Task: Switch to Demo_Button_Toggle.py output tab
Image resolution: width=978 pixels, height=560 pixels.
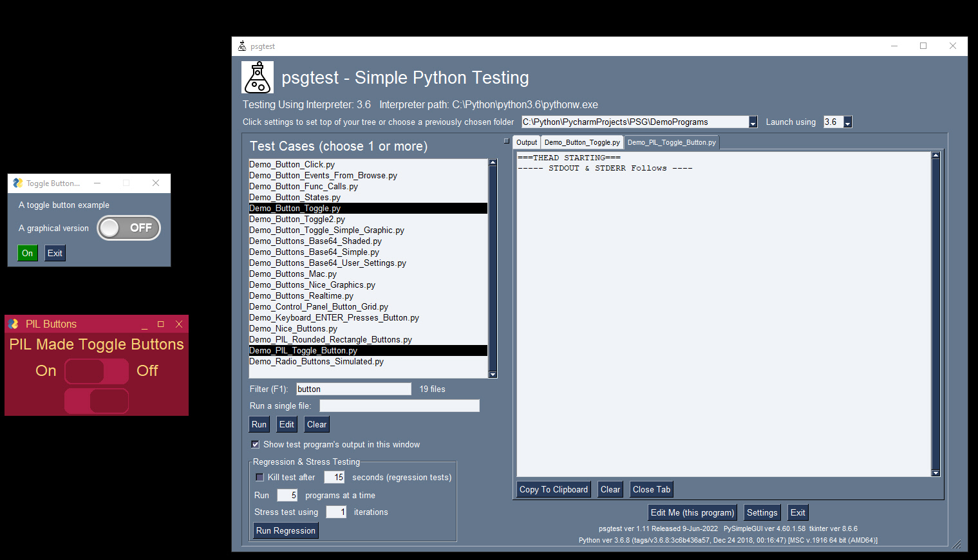Action: pyautogui.click(x=581, y=143)
